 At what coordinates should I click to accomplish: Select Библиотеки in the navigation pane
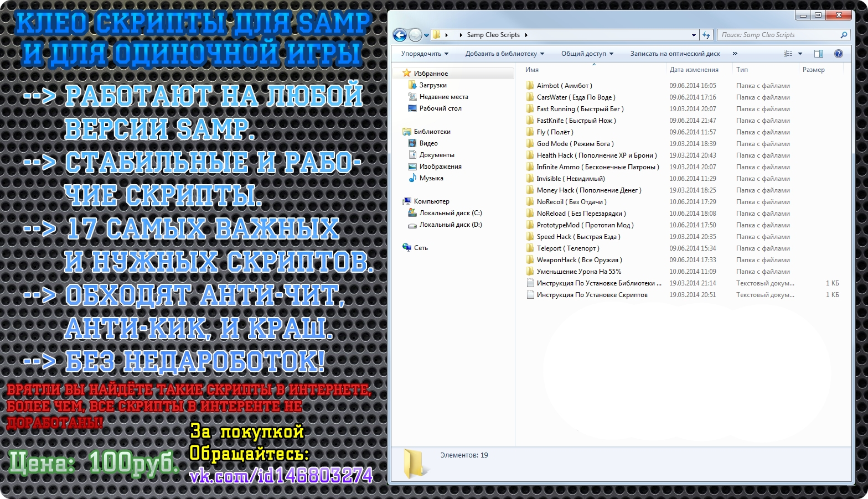coord(432,132)
